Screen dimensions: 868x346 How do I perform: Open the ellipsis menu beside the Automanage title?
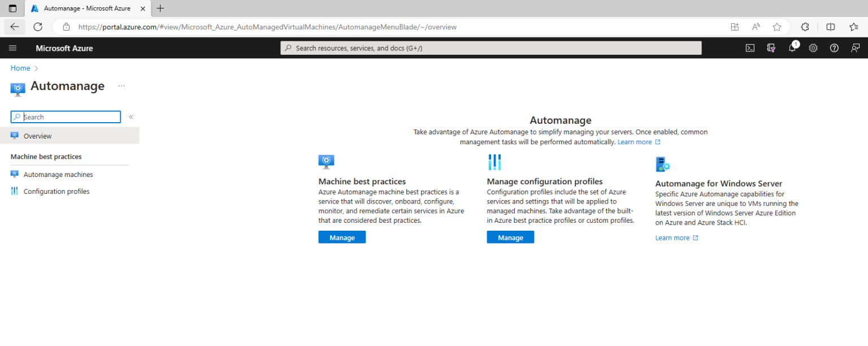pyautogui.click(x=121, y=85)
